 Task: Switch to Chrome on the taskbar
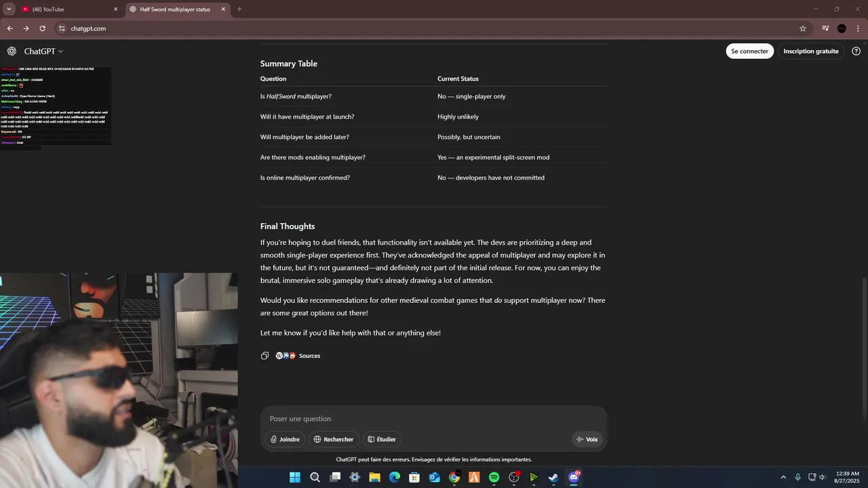point(454,477)
